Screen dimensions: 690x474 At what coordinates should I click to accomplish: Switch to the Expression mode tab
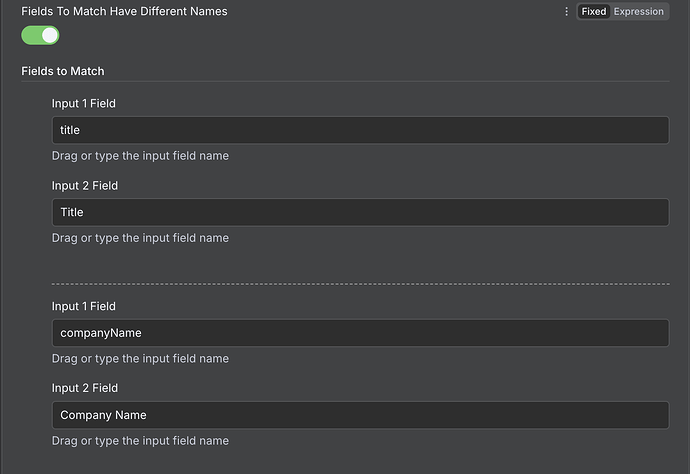(638, 12)
